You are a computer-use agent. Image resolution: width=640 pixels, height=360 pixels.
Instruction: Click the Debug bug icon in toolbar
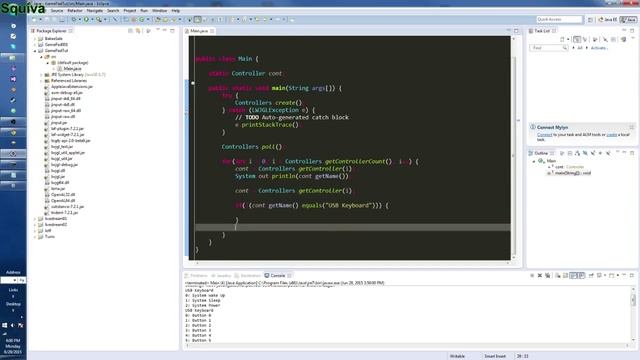(x=74, y=19)
